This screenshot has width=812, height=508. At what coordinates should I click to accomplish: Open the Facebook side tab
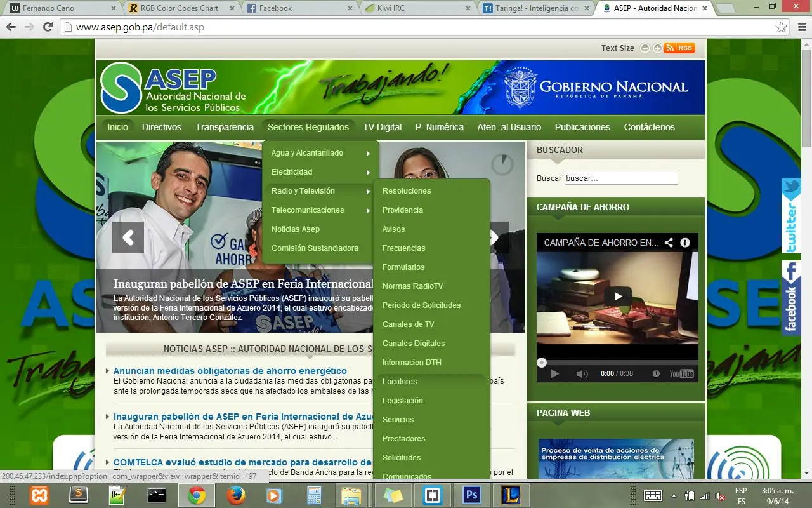pos(791,298)
